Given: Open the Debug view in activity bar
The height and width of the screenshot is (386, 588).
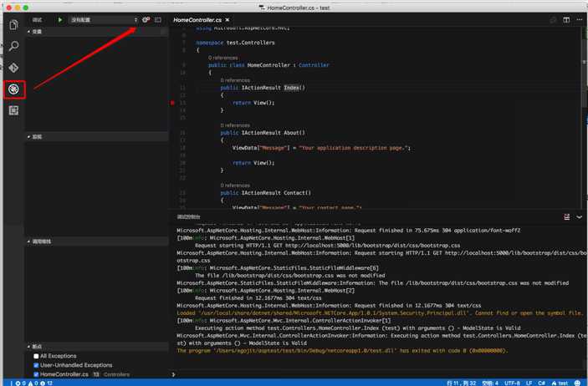Looking at the screenshot, I should 13,89.
